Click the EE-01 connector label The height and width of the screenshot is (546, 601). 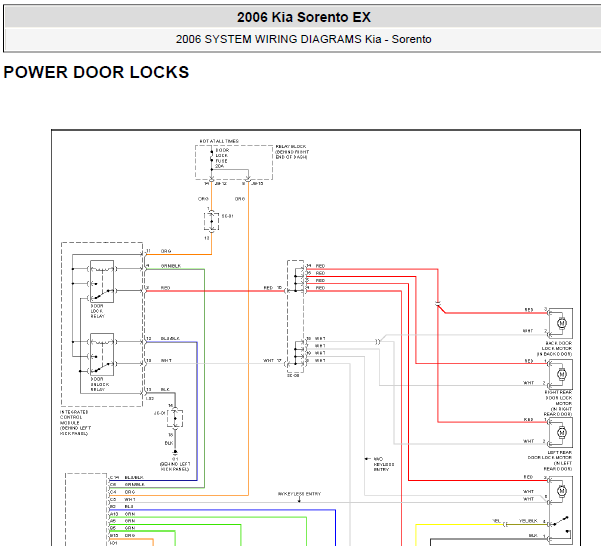point(227,216)
